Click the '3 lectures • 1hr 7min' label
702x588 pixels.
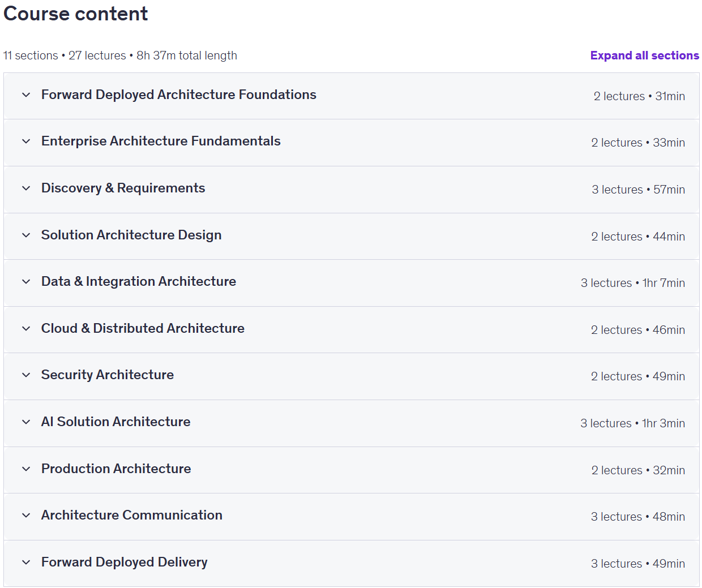tap(633, 283)
